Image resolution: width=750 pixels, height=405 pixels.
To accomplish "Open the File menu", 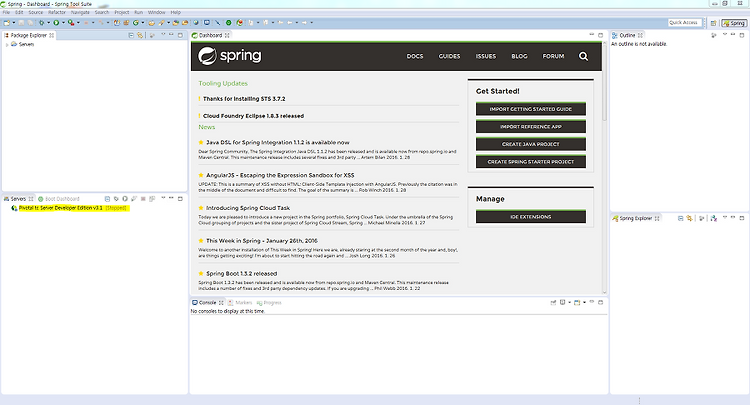I will 6,12.
